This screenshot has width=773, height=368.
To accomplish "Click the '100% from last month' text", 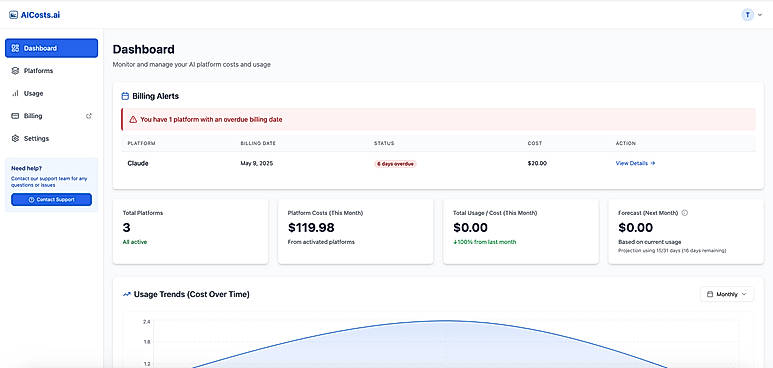I will 485,242.
